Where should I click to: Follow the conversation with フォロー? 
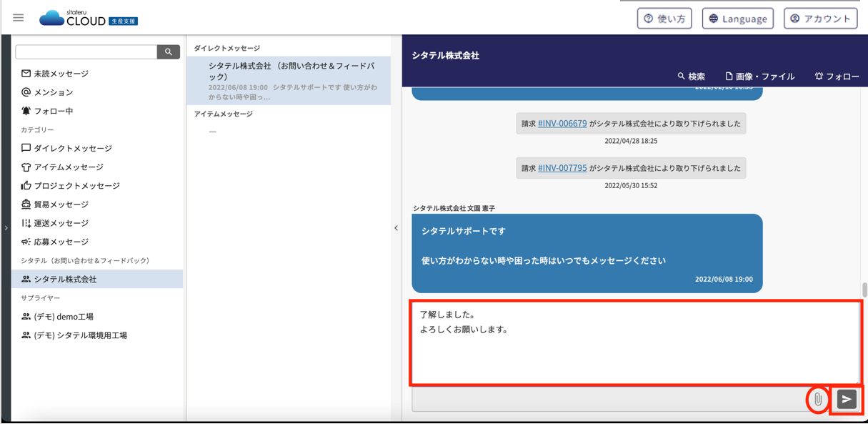point(837,76)
